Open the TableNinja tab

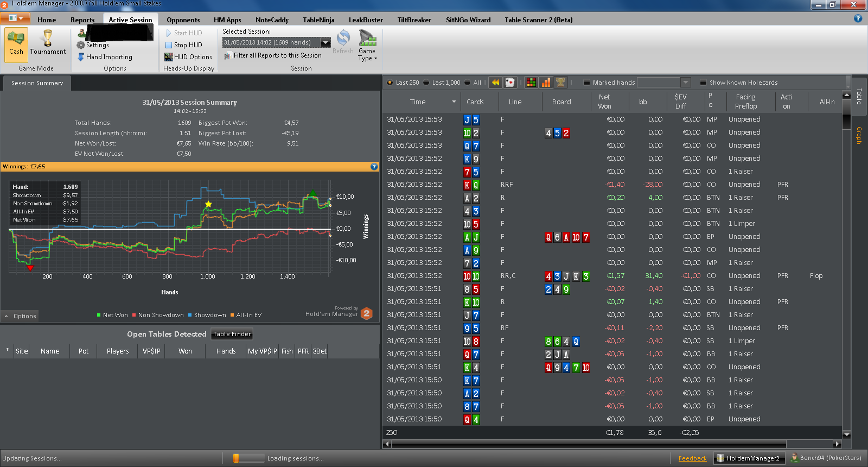[318, 20]
